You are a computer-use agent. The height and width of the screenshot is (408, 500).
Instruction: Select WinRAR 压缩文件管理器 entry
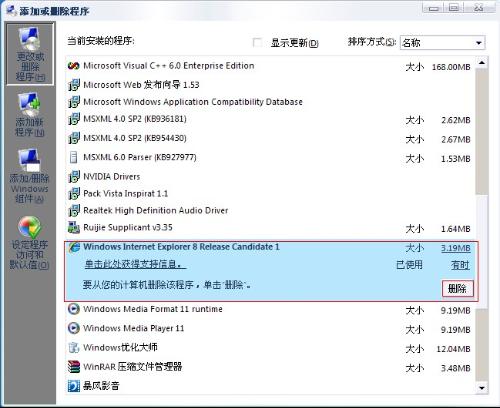point(133,367)
